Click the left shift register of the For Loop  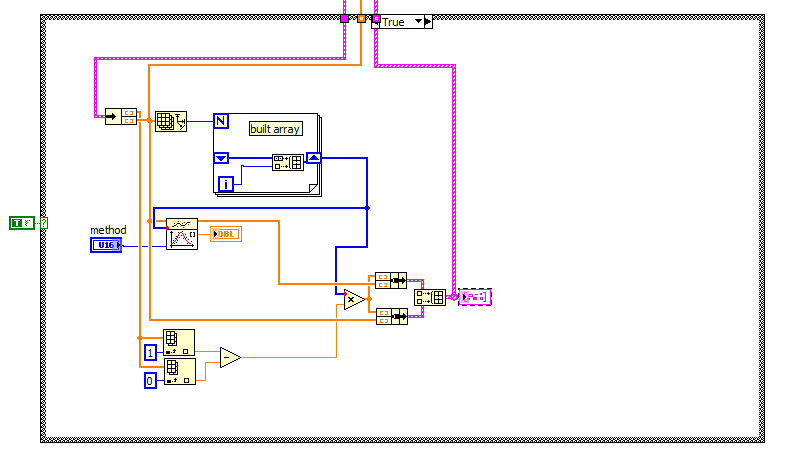tap(221, 158)
